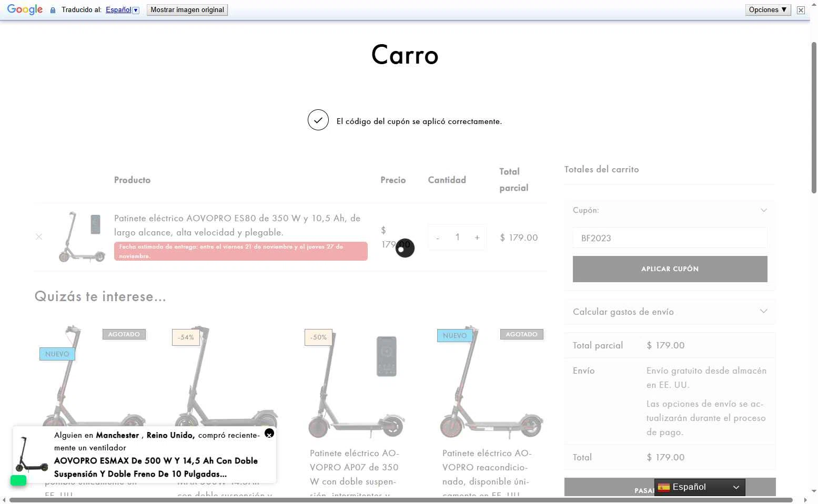This screenshot has height=504, width=818.
Task: Click the Spanish flag icon
Action: pyautogui.click(x=664, y=487)
